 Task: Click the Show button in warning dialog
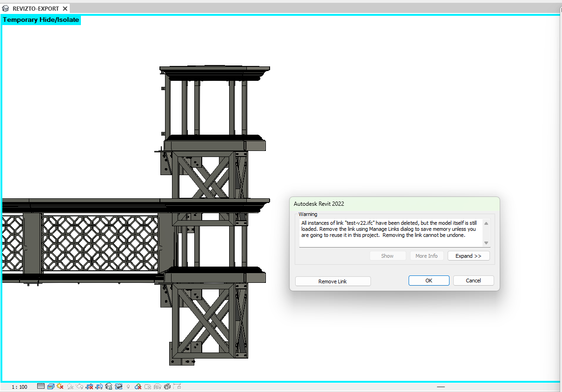pyautogui.click(x=388, y=256)
